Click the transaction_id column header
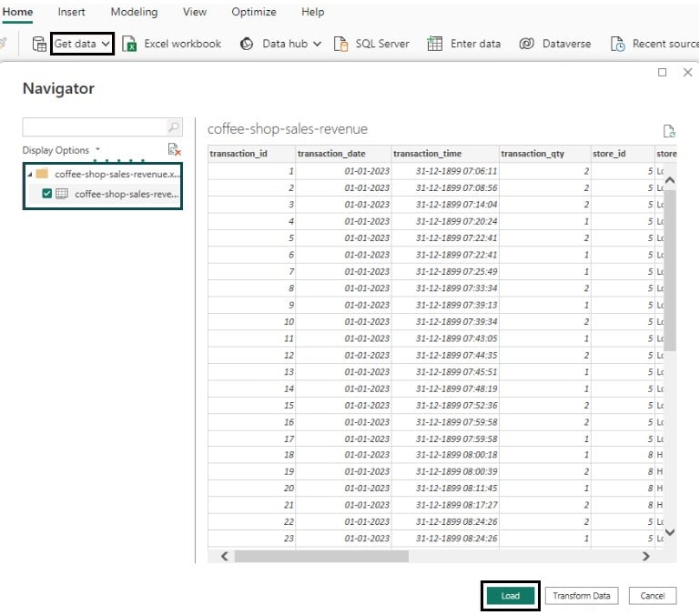The width and height of the screenshot is (700, 615). (251, 153)
